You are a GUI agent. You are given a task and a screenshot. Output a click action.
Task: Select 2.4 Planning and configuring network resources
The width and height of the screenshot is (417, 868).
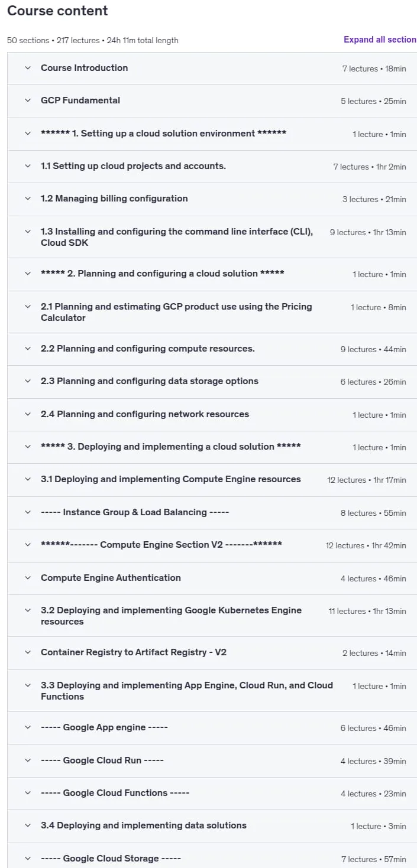(x=212, y=415)
